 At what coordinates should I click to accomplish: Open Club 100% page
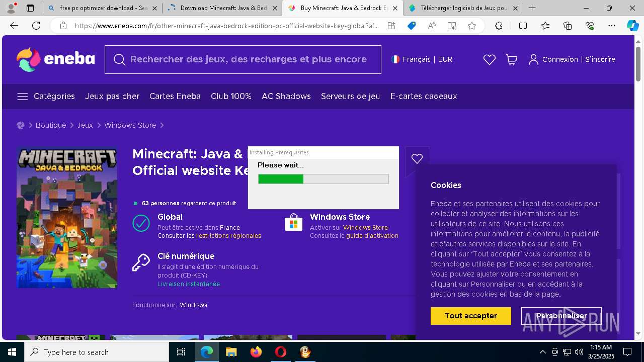tap(231, 96)
